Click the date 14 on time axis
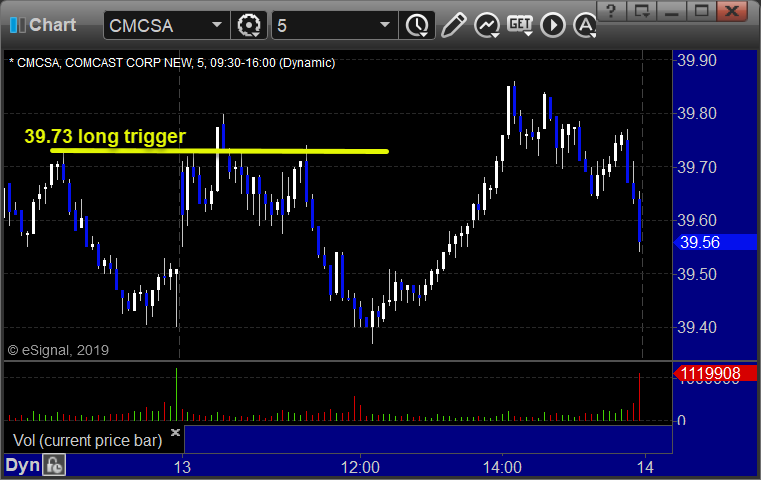Screen dimensions: 761x480 (x=645, y=467)
